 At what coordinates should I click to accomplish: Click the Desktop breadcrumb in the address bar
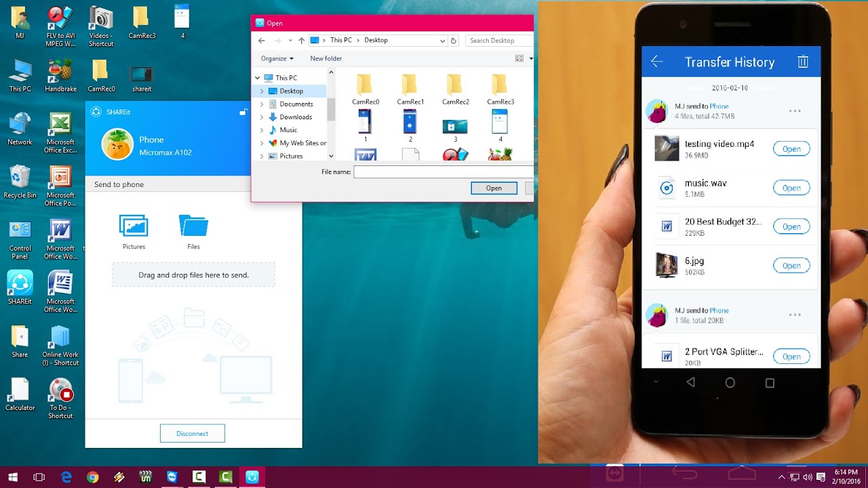click(376, 41)
